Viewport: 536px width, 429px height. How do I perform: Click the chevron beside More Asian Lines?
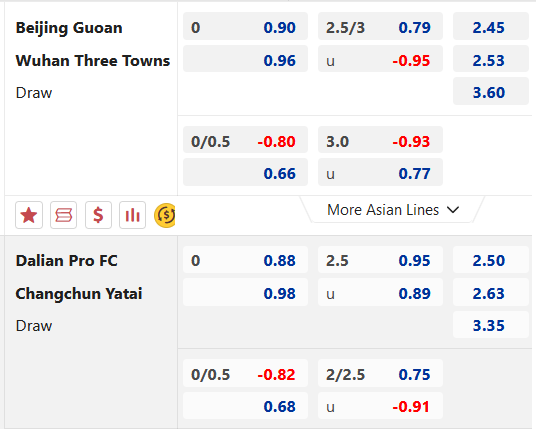pos(453,210)
